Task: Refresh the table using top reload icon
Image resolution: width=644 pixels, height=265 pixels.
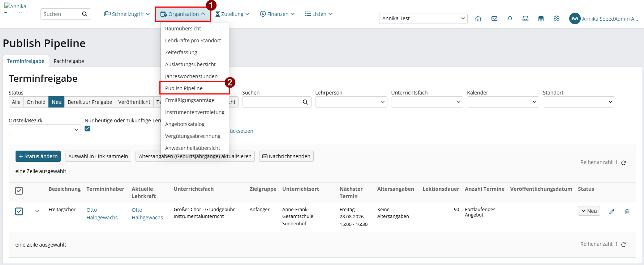Action: [x=623, y=163]
